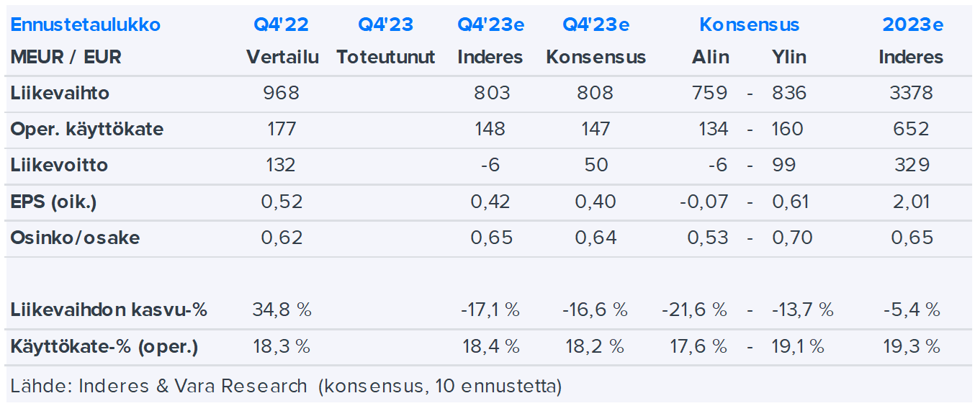This screenshot has width=980, height=406.
Task: Select the 3378 revenue estimate cell
Action: click(x=911, y=93)
